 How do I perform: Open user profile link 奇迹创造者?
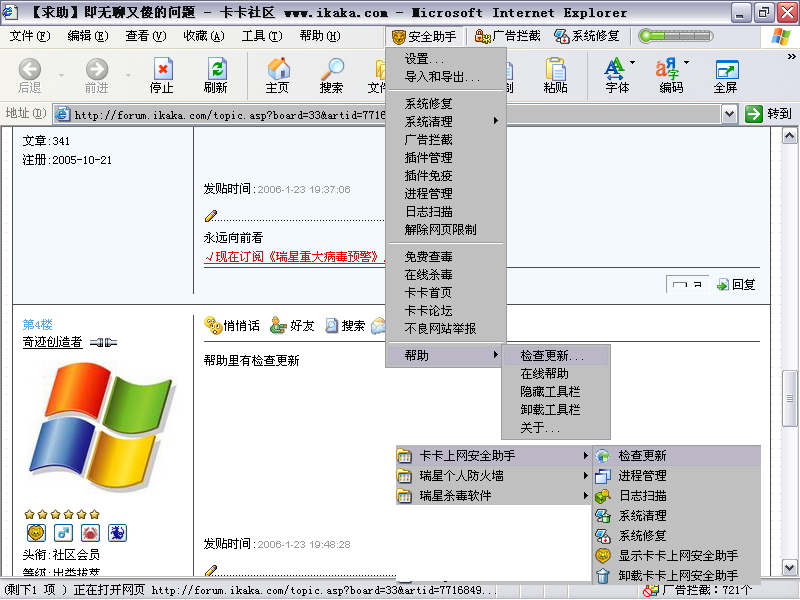click(53, 342)
